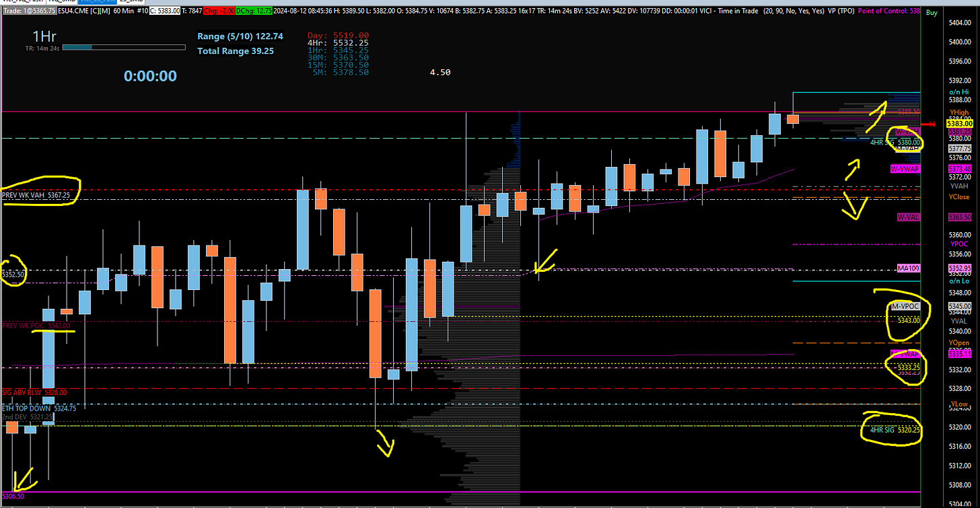
Task: Click the Range (5/10) 122.74 readout
Action: click(240, 38)
